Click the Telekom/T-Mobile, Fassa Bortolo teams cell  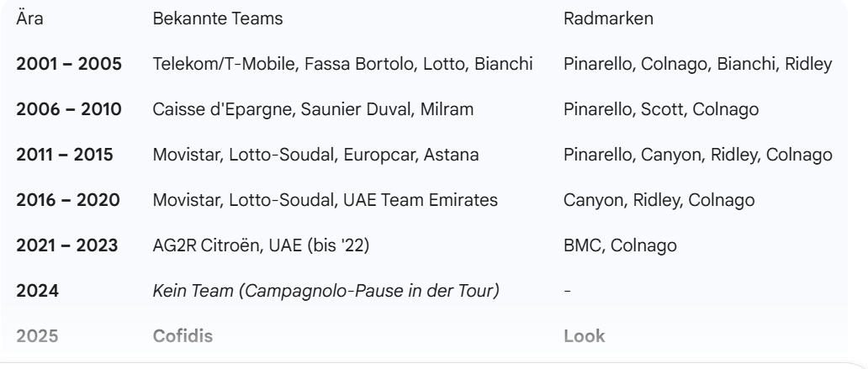tap(343, 64)
